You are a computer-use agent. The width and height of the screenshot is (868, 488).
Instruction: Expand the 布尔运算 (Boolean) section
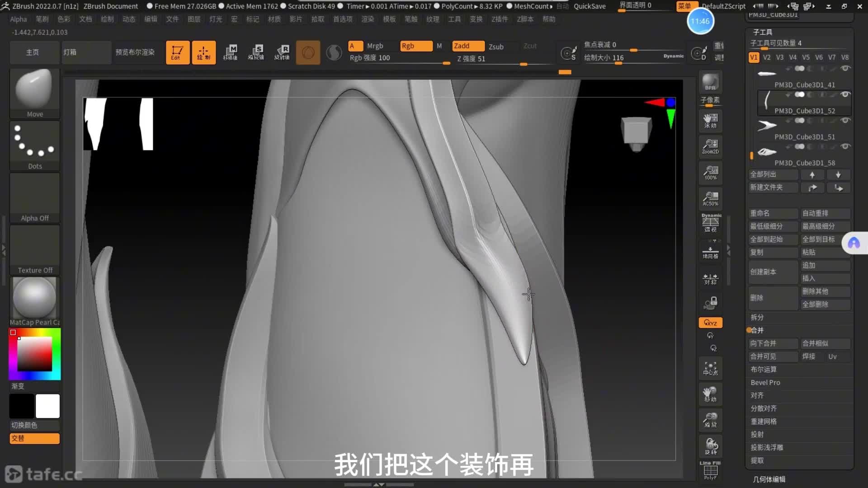pos(764,369)
